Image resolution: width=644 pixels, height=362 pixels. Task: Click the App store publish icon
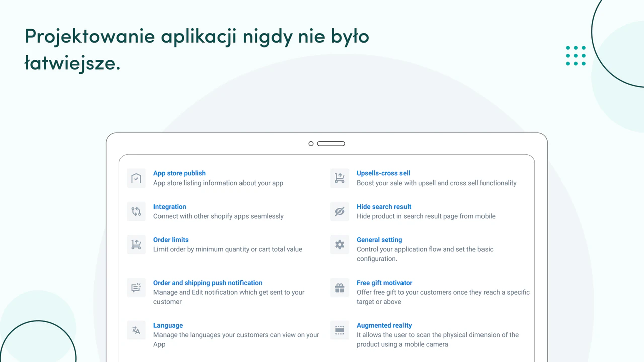(136, 178)
